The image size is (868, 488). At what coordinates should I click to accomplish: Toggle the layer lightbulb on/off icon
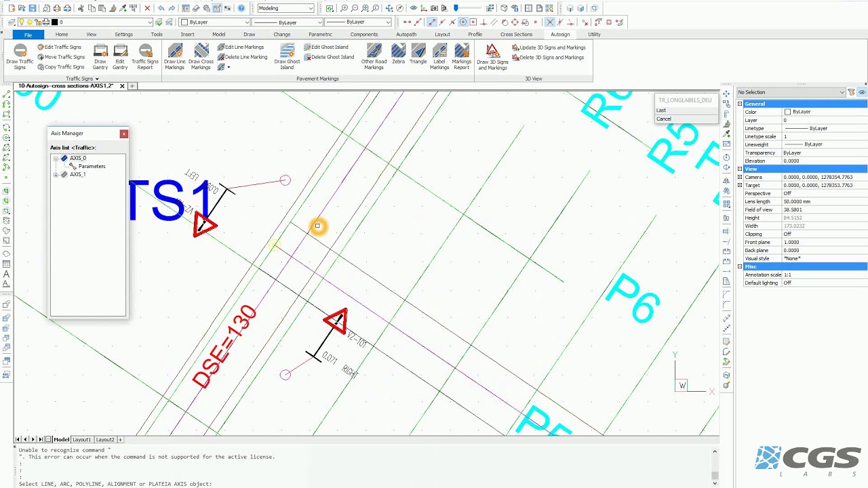pyautogui.click(x=21, y=22)
